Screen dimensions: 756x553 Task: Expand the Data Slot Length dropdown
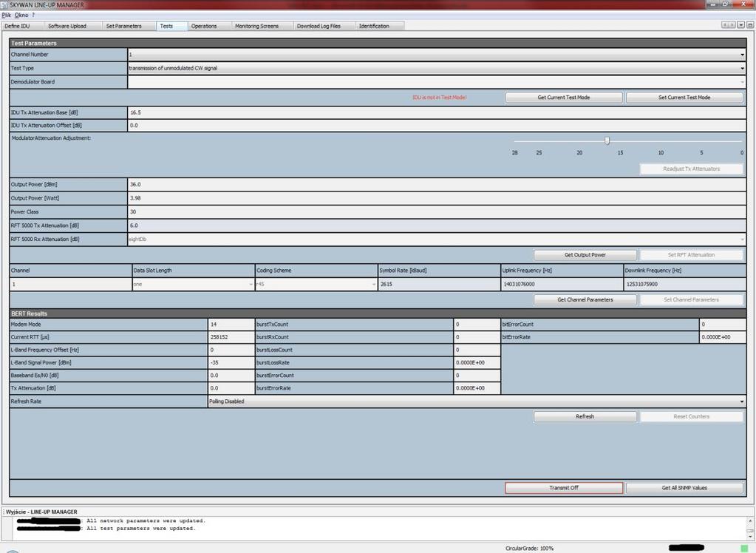(194, 284)
